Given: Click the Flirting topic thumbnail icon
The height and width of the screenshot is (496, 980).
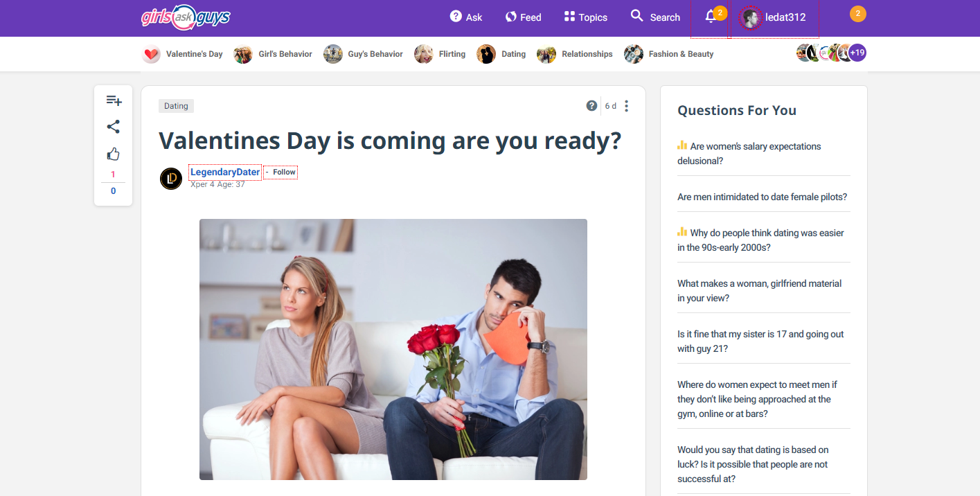Looking at the screenshot, I should coord(424,54).
